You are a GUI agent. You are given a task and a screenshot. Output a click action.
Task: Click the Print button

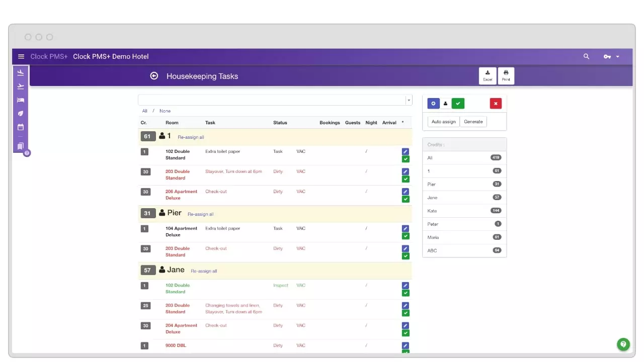(x=506, y=76)
